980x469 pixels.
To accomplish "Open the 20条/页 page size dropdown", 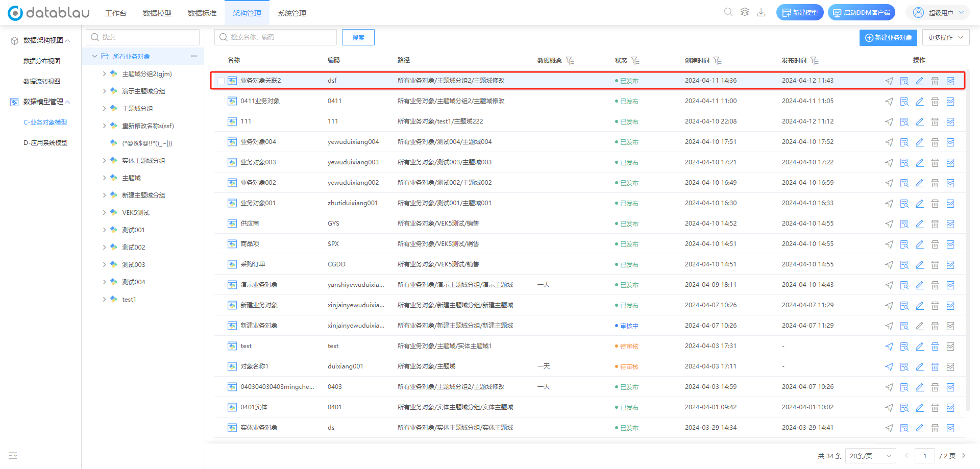I will point(871,456).
